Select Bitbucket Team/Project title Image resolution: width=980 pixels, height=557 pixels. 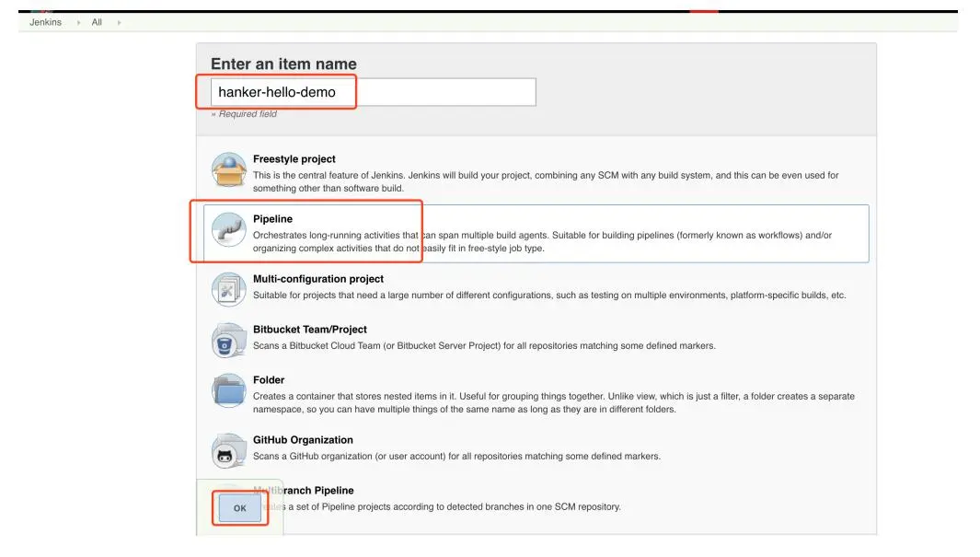coord(310,330)
